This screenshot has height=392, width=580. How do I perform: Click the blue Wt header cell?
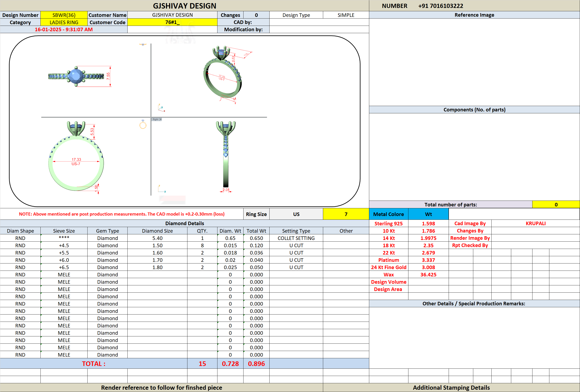point(428,214)
